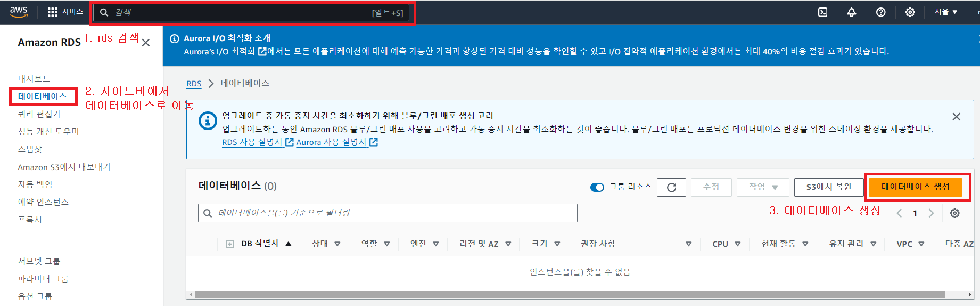Open 성능 개선 도우미 in sidebar
The height and width of the screenshot is (306, 980).
tap(48, 131)
